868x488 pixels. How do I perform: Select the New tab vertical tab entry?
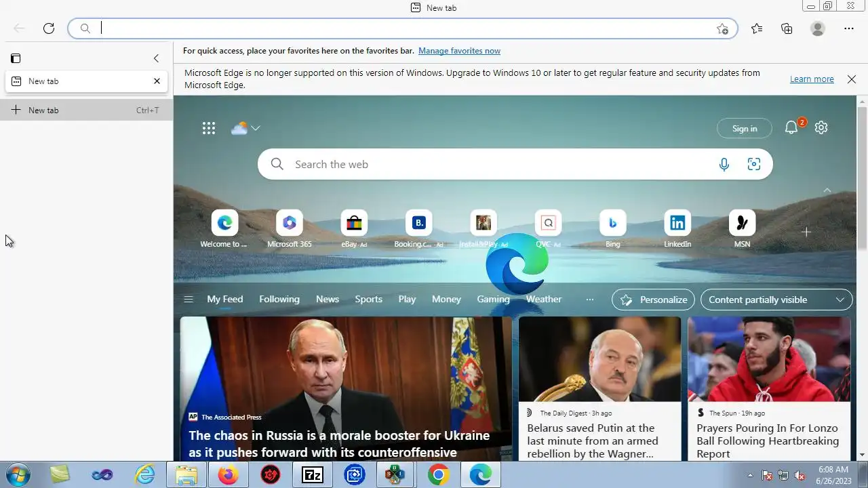click(x=86, y=81)
